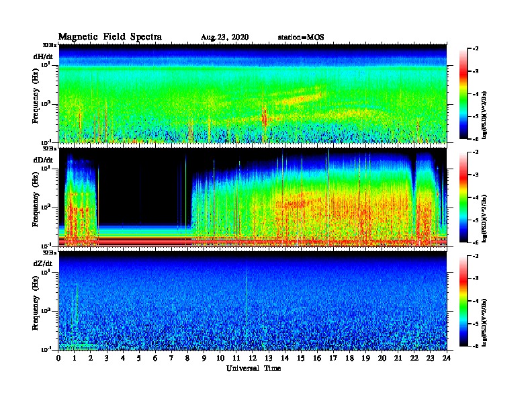The image size is (532, 411).
Task: Click the -2 value on dH/dt color scale
Action: click(476, 49)
